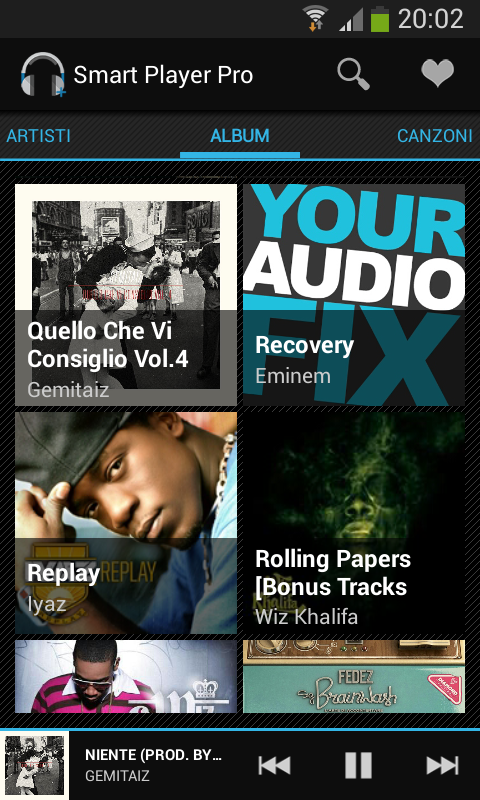480x800 pixels.
Task: Open Quello Che Vi Consiglio Vol.4 album
Action: coord(126,295)
